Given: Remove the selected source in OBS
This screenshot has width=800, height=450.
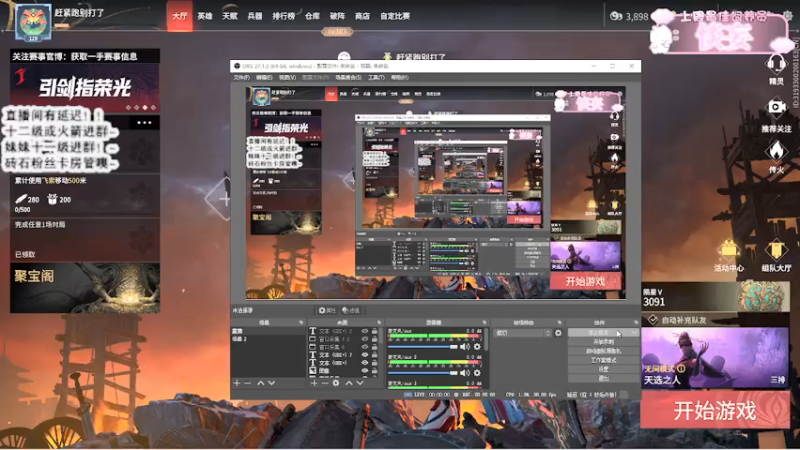Looking at the screenshot, I should pos(324,383).
